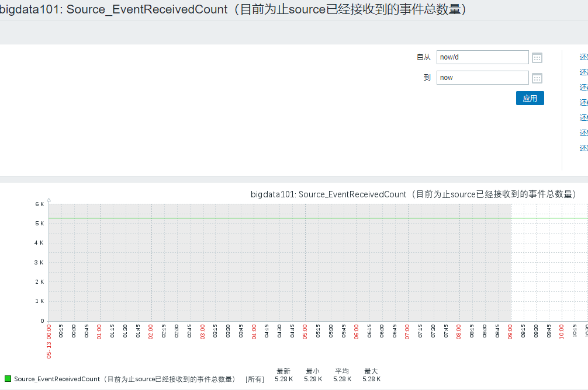Select the 3 K y-axis label
The image size is (588, 390).
point(39,262)
